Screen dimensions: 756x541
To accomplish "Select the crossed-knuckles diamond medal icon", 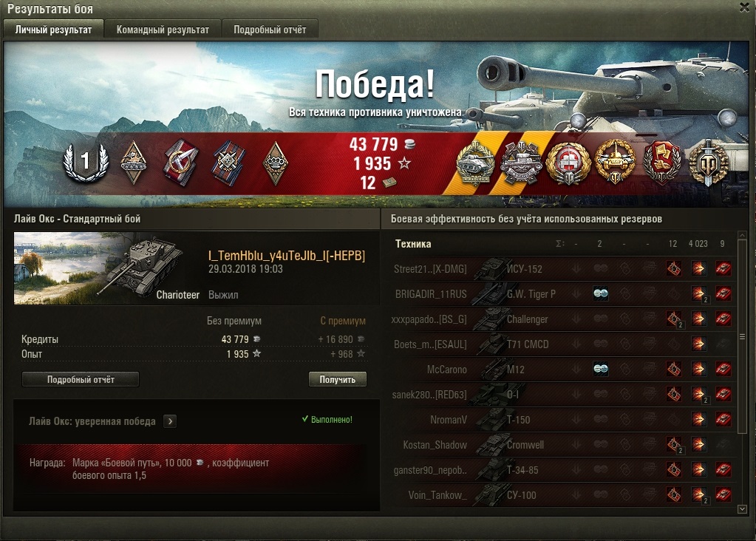I will (x=276, y=163).
